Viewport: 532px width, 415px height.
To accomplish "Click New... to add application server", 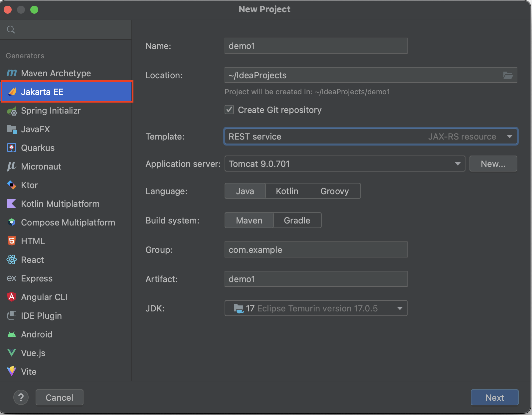I will 493,164.
